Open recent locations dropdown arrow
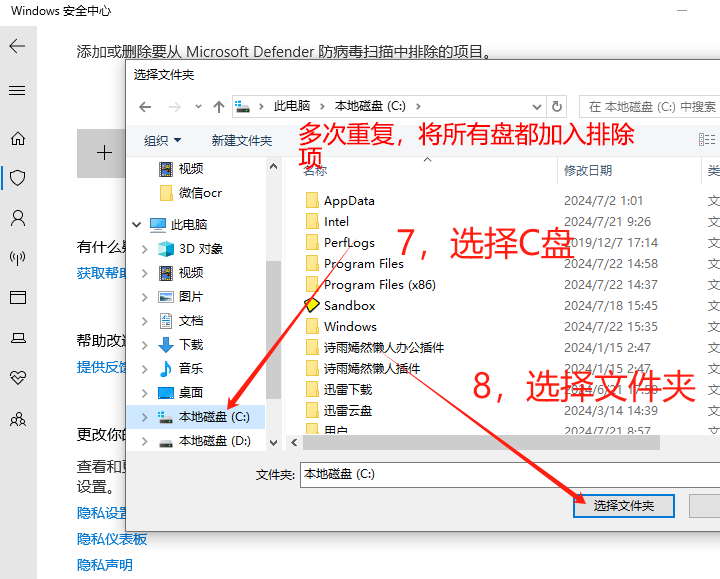Screen dimensions: 720x579 click(x=198, y=107)
